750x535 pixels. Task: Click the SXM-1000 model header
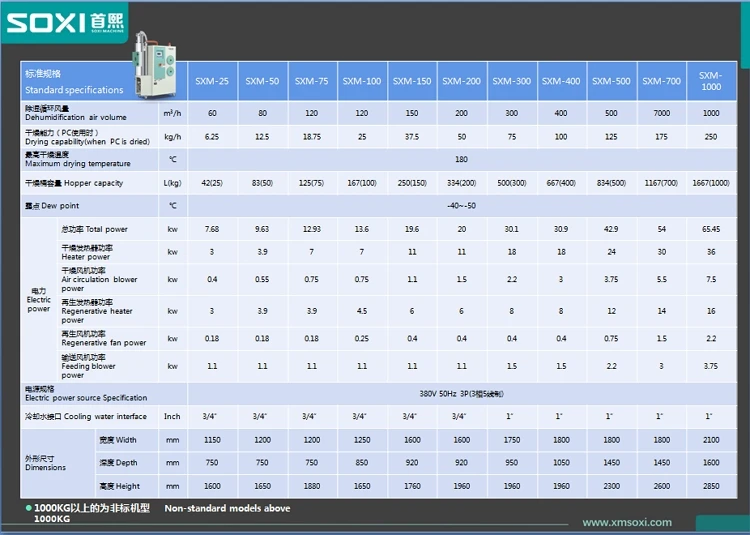pyautogui.click(x=710, y=81)
